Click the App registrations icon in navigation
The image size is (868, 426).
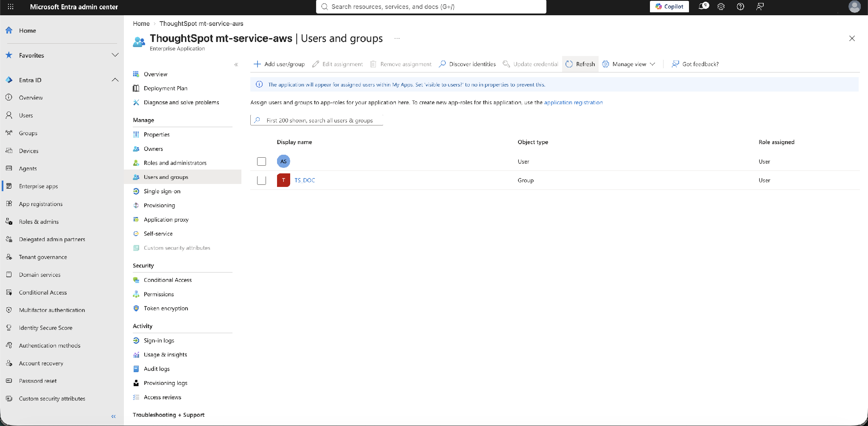coord(9,204)
